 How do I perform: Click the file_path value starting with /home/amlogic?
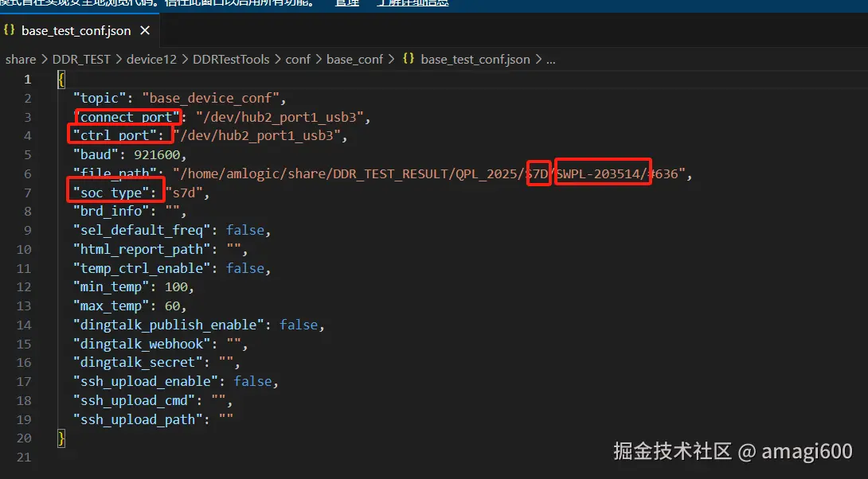(429, 173)
